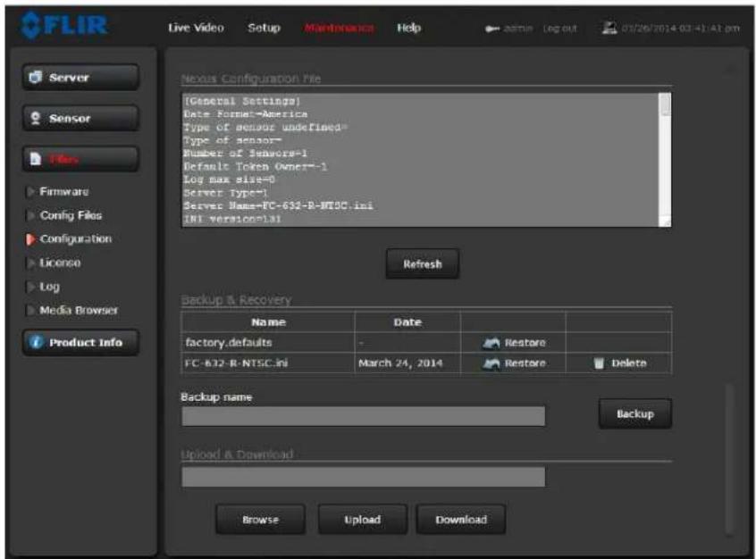Screen dimensions: 756x559
Task: Click the Browse button
Action: pyautogui.click(x=260, y=520)
